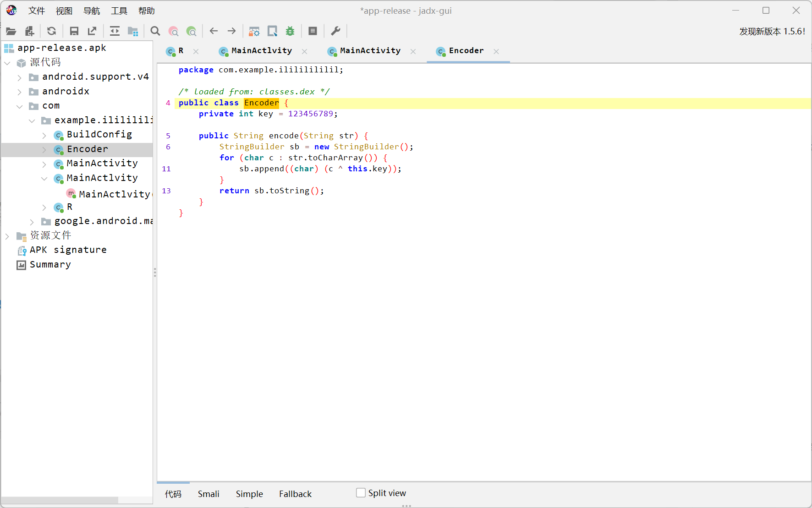
Task: Open the comment search icon (pink)
Action: point(173,31)
